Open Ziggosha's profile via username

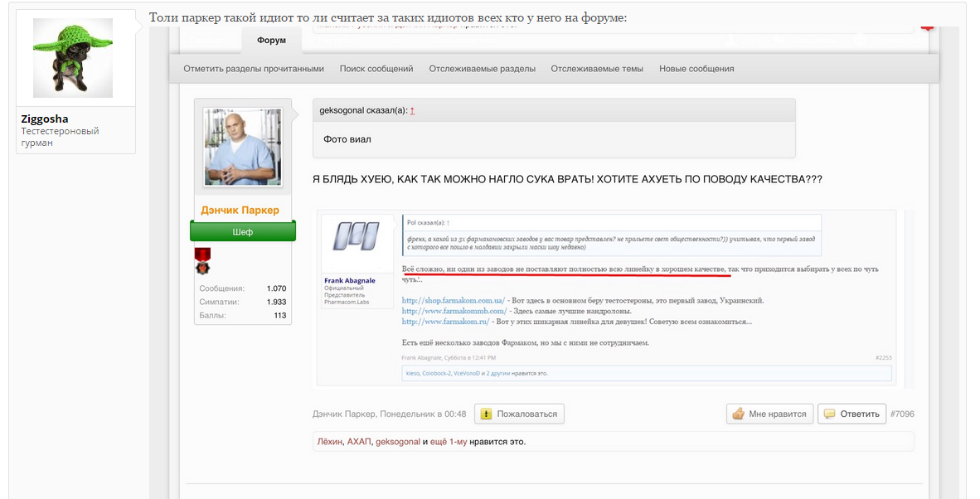pos(45,119)
